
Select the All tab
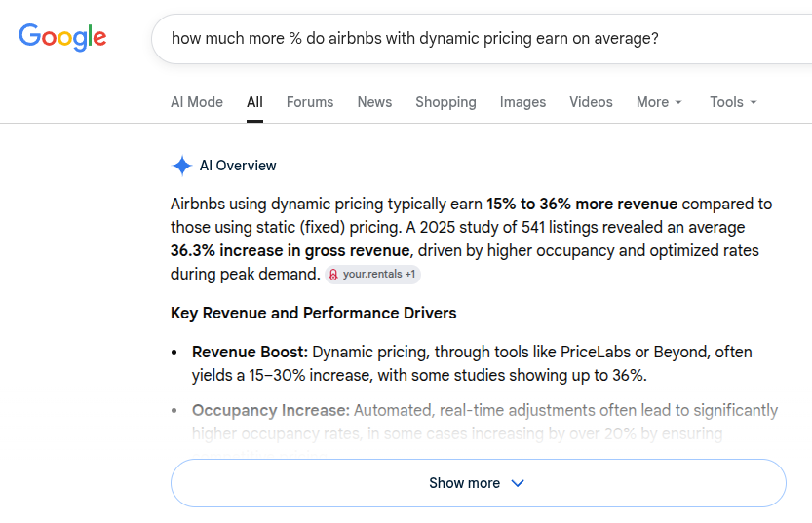click(254, 102)
